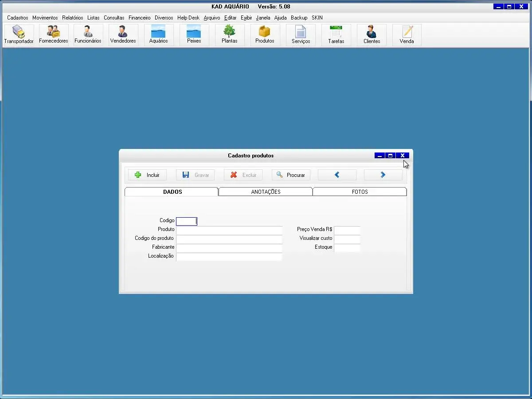Start a Venda from the toolbar
Viewport: 532px width, 399px height.
(407, 35)
